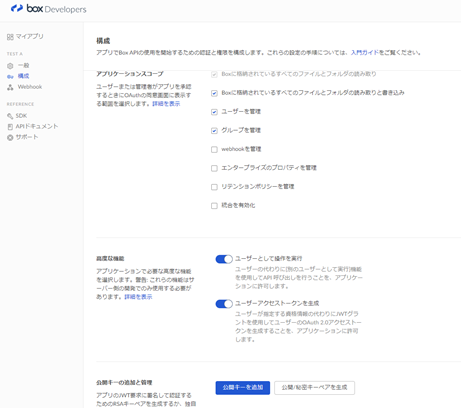This screenshot has height=408, width=461.
Task: Click the Webhook icon in sidebar
Action: pos(10,87)
